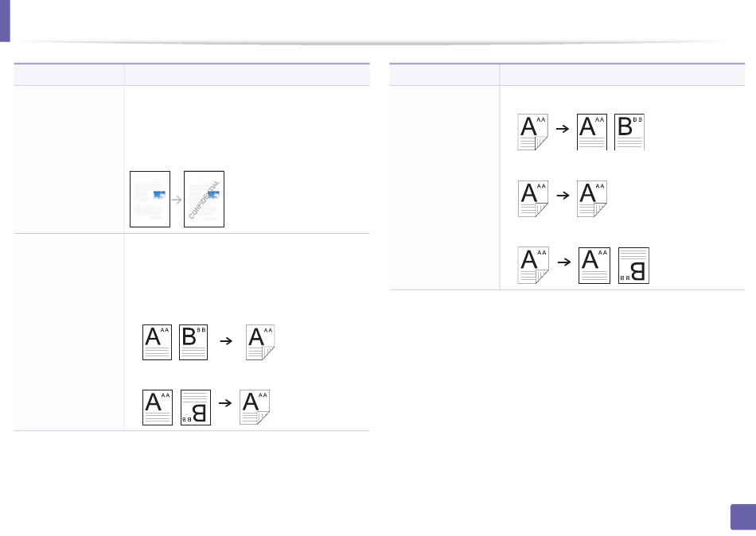Screen dimensions: 756x536
Task: Select the upright B page in left table
Action: 193,342
